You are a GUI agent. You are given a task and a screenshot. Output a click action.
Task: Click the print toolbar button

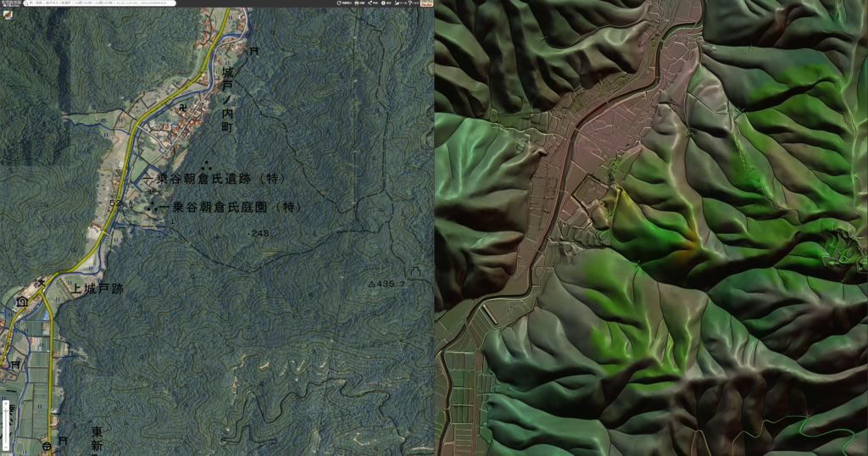click(359, 3)
